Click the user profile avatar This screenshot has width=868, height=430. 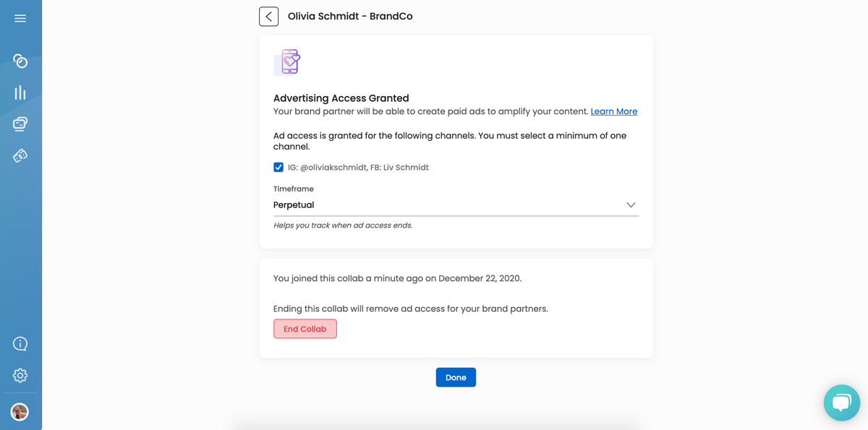20,411
